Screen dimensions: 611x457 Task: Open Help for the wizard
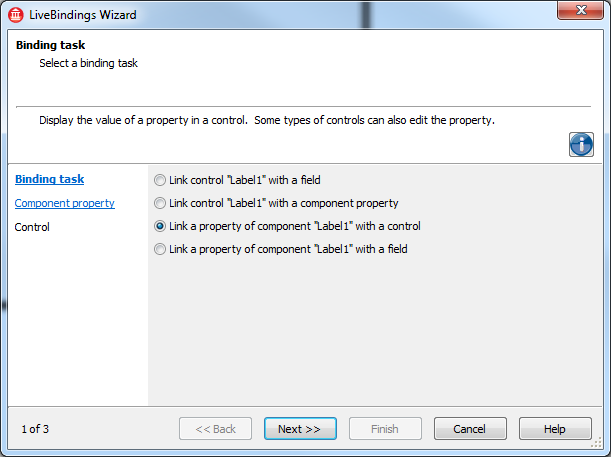[555, 429]
